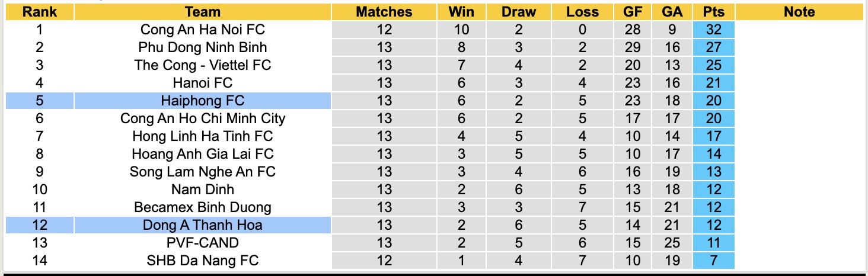
Task: Open Phu Dong Ninh Binh team row
Action: pos(203,47)
